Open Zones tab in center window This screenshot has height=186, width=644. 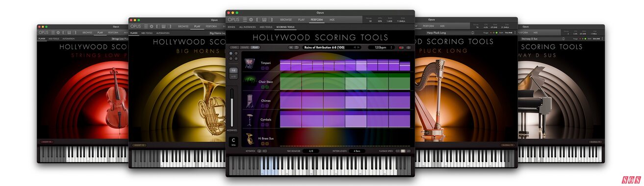point(231,27)
